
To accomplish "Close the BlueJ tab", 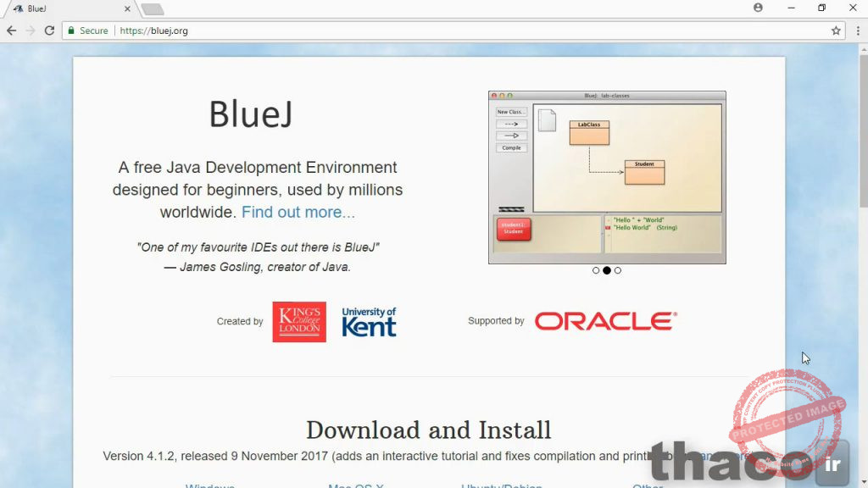I will point(127,8).
